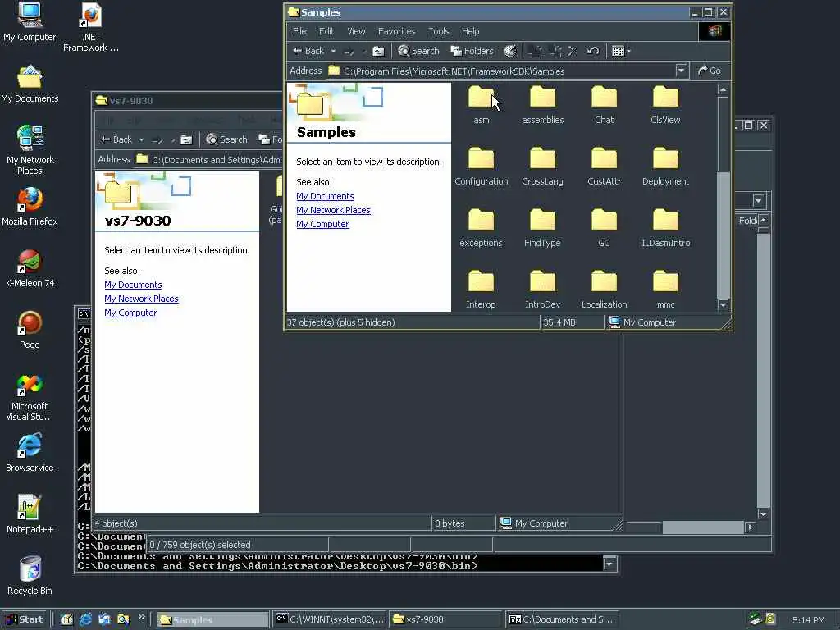This screenshot has height=630, width=840.
Task: Open the assemblies folder
Action: 543,105
